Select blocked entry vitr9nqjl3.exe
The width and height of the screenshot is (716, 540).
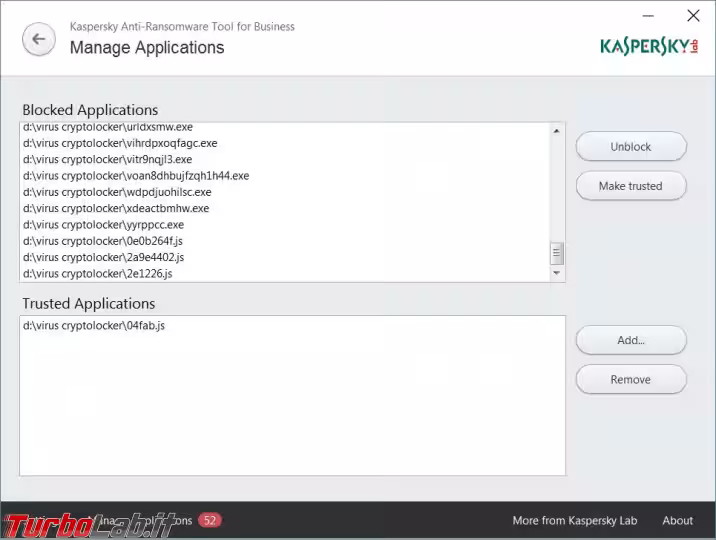(285, 159)
